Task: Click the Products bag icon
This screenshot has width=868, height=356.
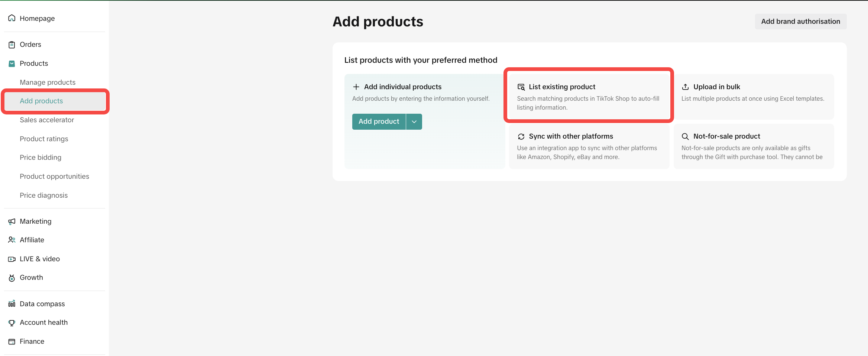Action: point(12,64)
